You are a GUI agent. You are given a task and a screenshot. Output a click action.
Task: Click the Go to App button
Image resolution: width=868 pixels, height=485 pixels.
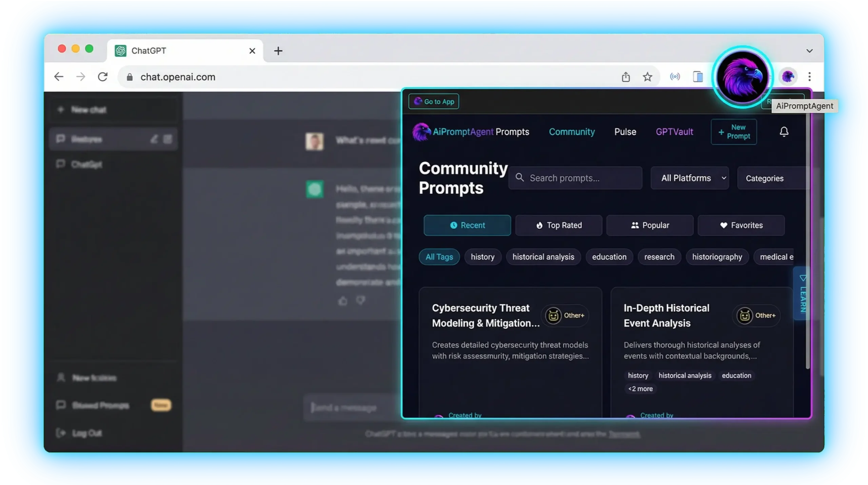tap(433, 101)
